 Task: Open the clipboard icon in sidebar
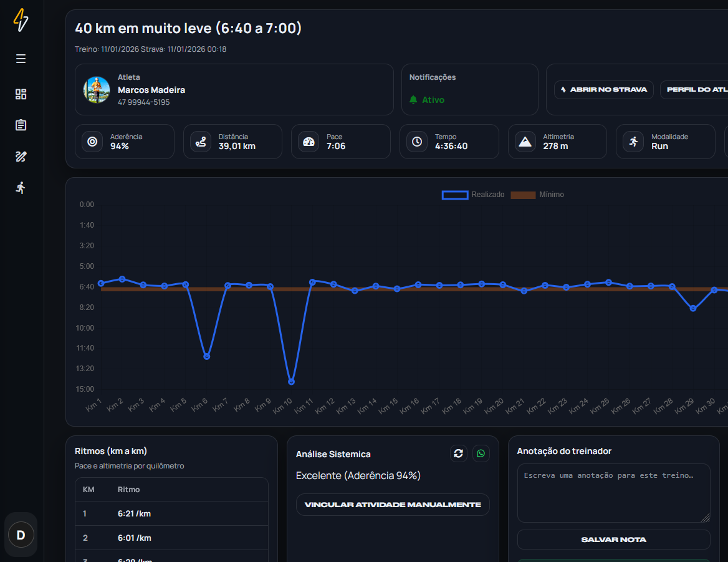(21, 125)
